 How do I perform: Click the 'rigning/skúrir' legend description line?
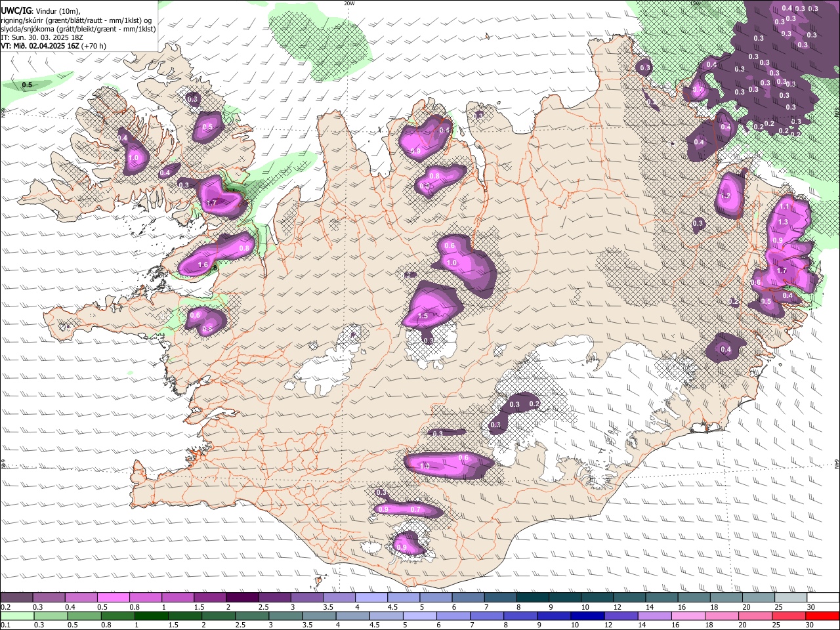(77, 20)
